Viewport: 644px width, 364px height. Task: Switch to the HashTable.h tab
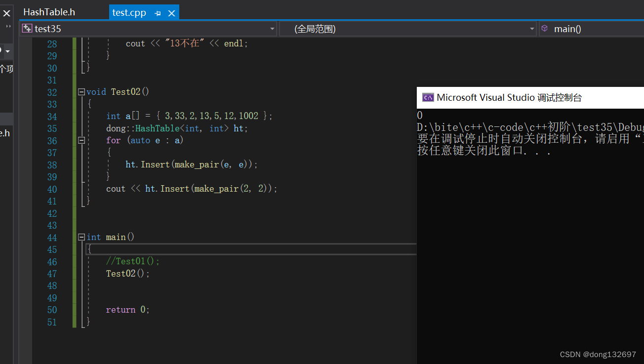(x=49, y=12)
